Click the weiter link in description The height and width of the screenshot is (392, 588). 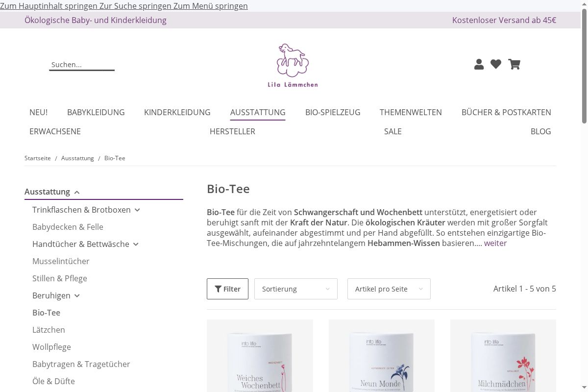pos(495,243)
